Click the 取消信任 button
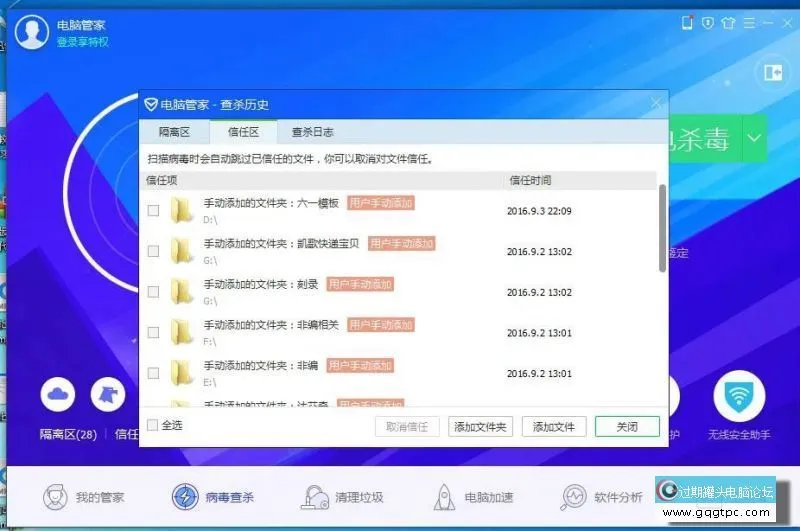800x531 pixels. click(x=407, y=427)
